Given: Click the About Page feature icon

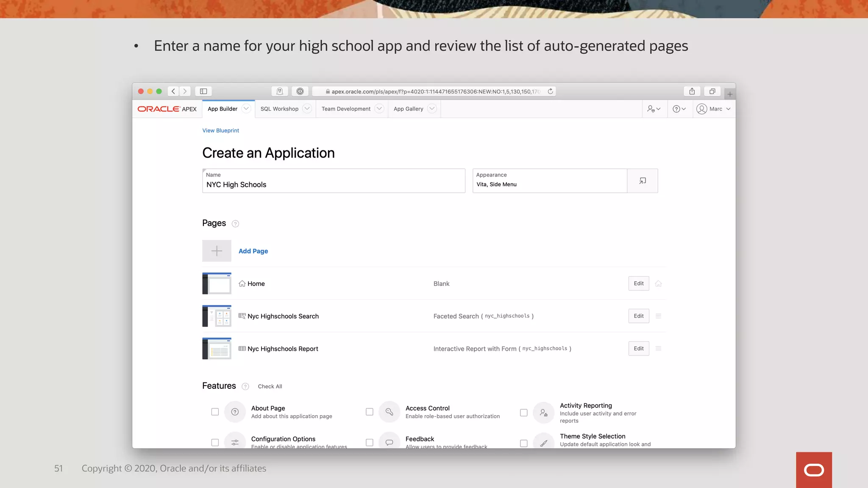Looking at the screenshot, I should point(235,412).
